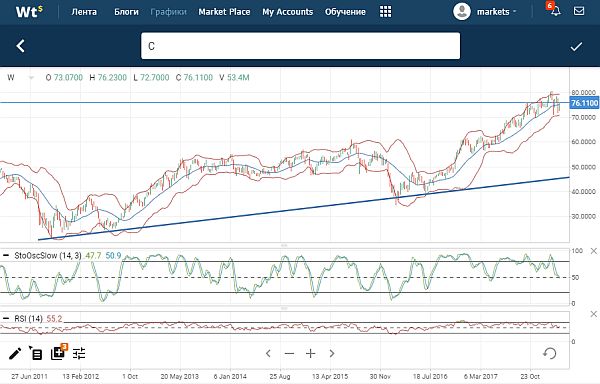Image resolution: width=600 pixels, height=384 pixels.
Task: Open the add indicator icon
Action: [x=59, y=353]
